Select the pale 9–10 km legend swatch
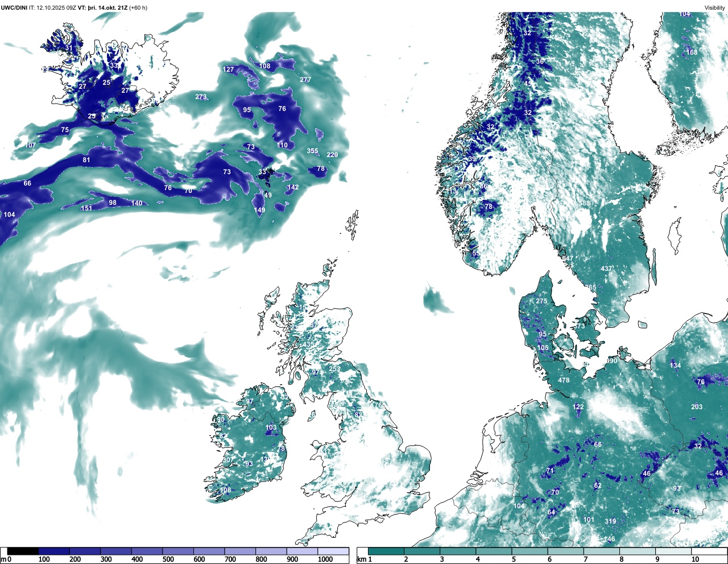The image size is (728, 564). pyautogui.click(x=674, y=551)
